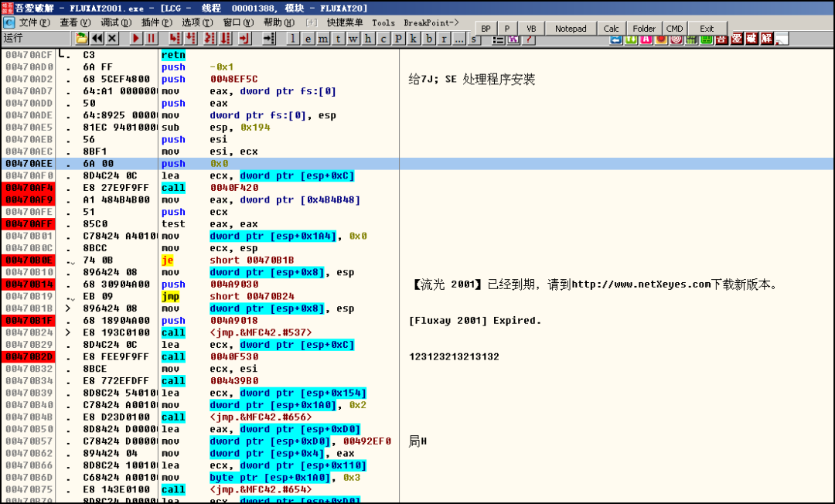This screenshot has height=504, width=835.
Task: Open help with the red question mark icon
Action: pyautogui.click(x=528, y=40)
